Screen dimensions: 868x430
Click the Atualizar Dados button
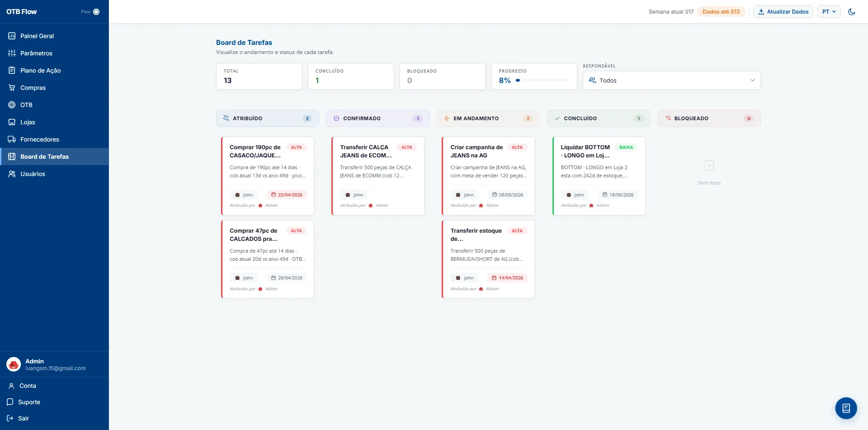pos(783,12)
